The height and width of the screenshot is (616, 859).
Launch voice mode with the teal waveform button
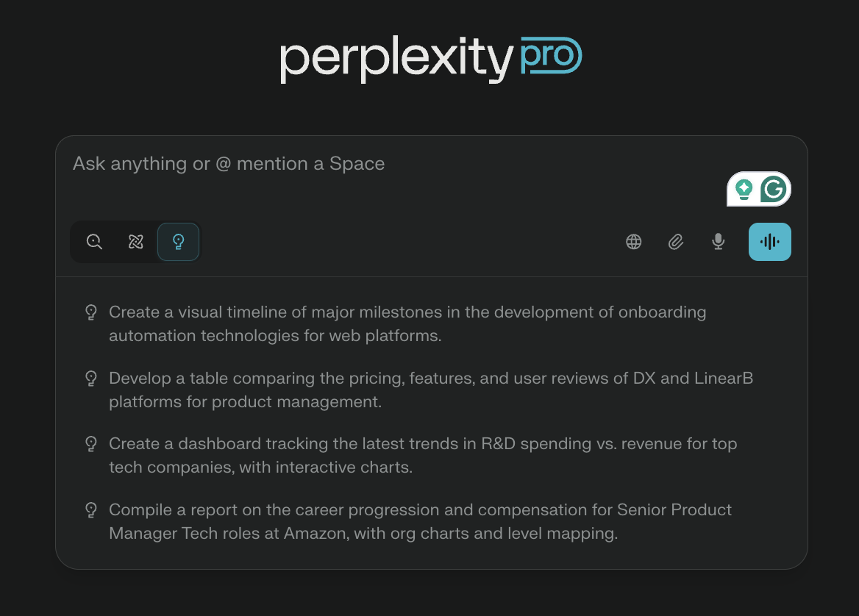[x=769, y=241]
